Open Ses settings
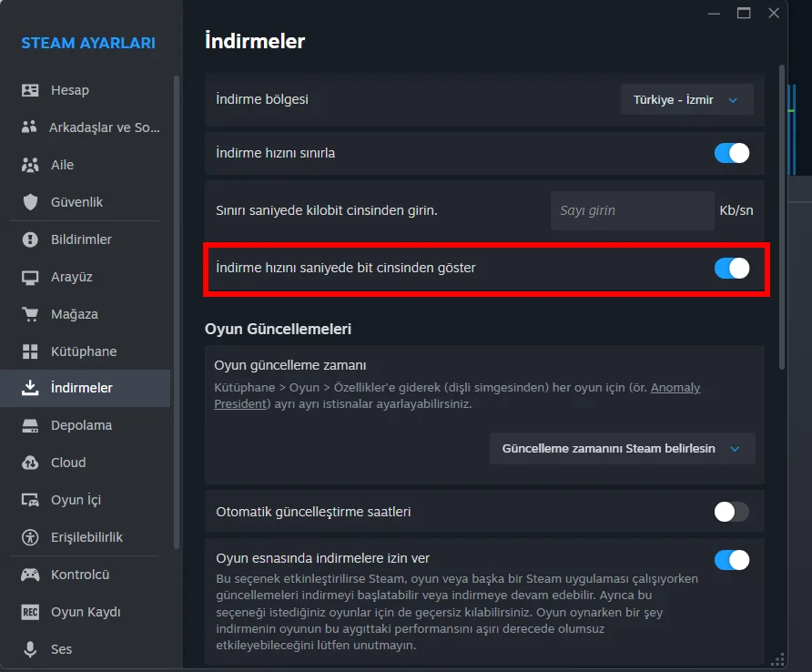 (86, 649)
